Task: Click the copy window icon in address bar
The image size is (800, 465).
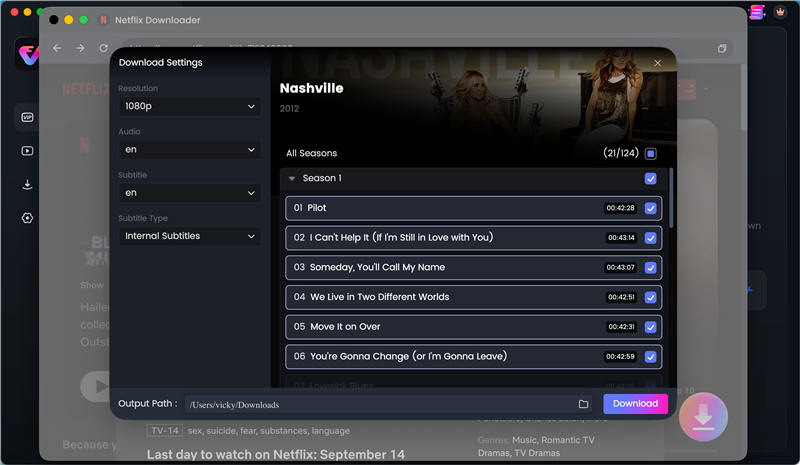Action: point(722,48)
